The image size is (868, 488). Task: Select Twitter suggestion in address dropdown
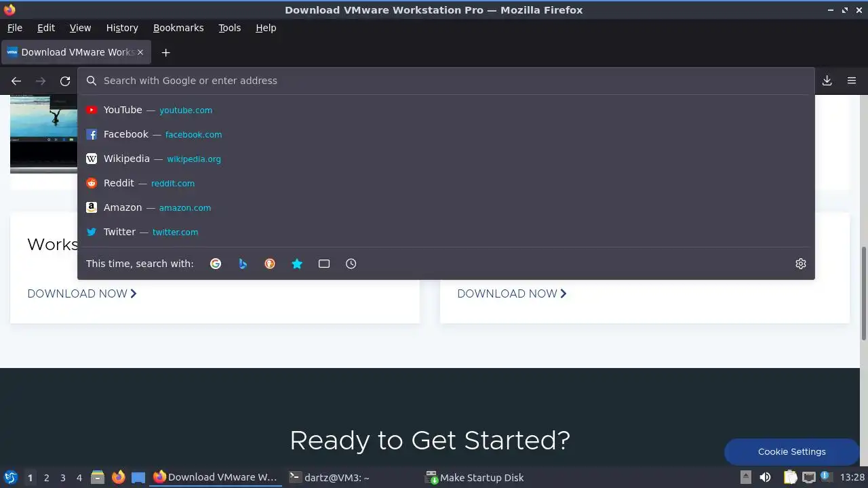point(446,232)
